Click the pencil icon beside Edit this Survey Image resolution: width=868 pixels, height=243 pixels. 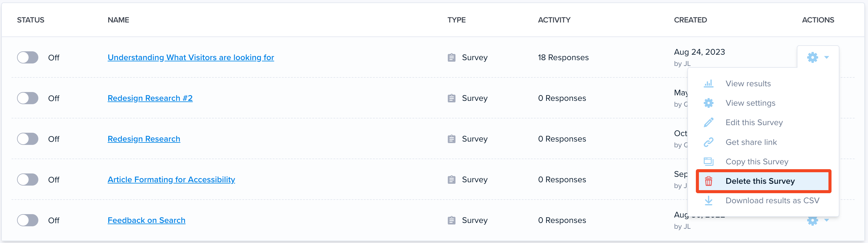coord(708,122)
